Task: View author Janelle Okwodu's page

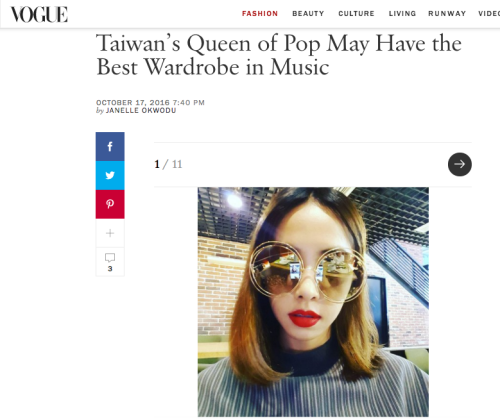Action: (141, 111)
